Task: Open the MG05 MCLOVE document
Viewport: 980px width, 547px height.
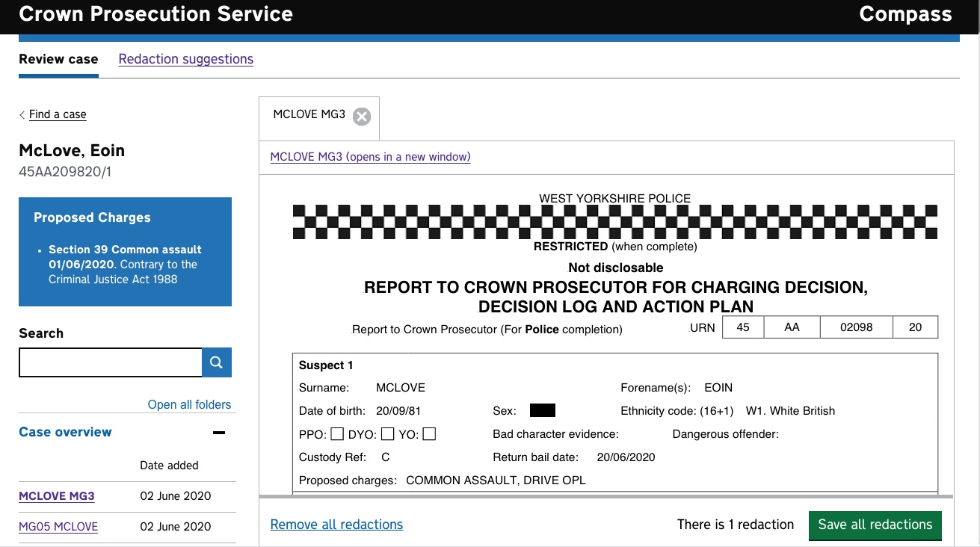Action: coord(58,526)
